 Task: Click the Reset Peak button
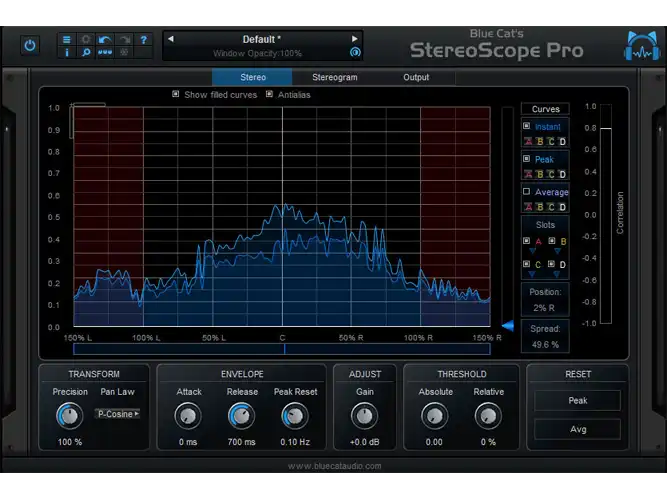(x=578, y=400)
